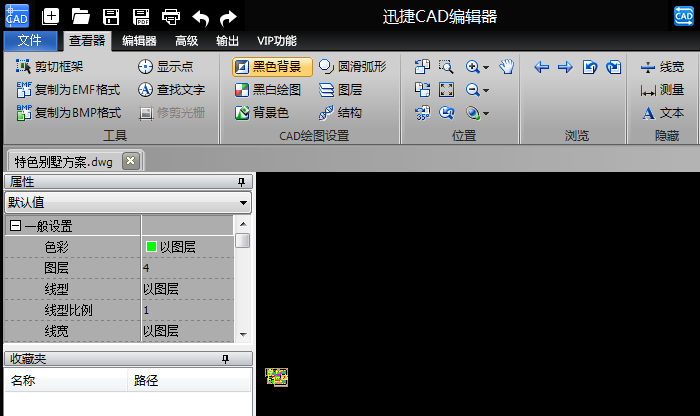Viewport: 700px width, 416px height.
Task: Switch to the 查看器 tab
Action: (87, 41)
